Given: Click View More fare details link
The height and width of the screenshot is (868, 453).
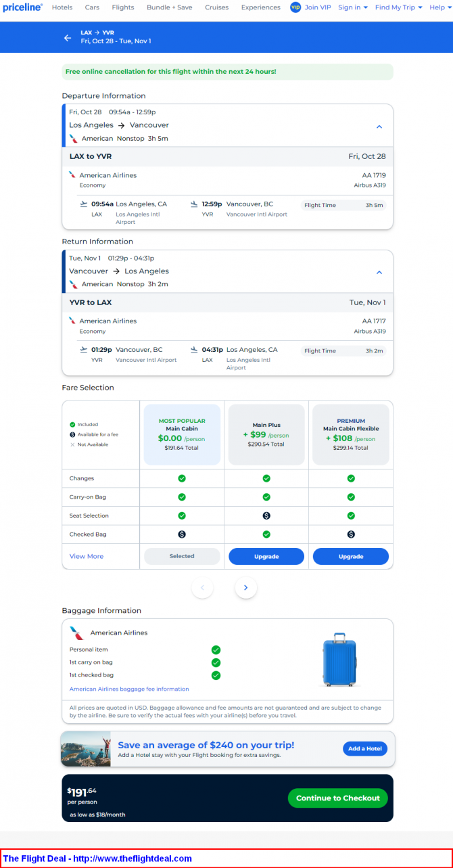Looking at the screenshot, I should (87, 556).
